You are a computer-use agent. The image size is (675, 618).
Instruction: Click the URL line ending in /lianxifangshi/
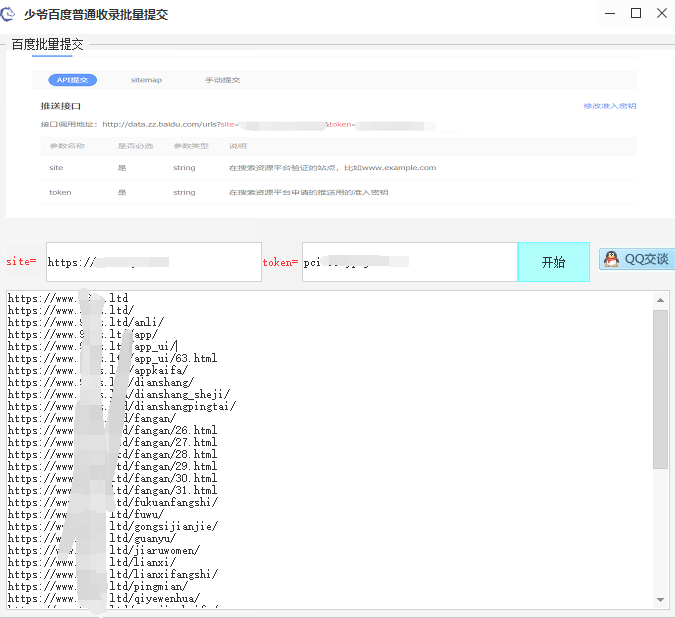pyautogui.click(x=113, y=575)
